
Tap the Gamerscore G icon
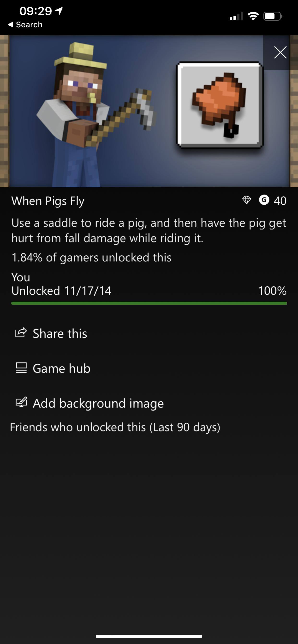click(x=264, y=200)
